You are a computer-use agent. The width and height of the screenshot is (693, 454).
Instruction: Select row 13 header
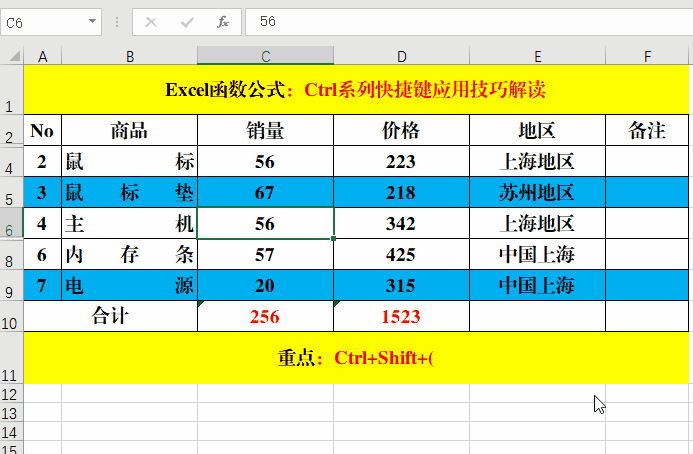pos(11,412)
